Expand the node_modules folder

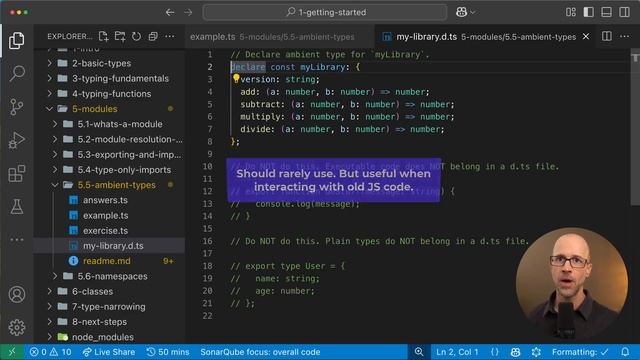point(109,337)
